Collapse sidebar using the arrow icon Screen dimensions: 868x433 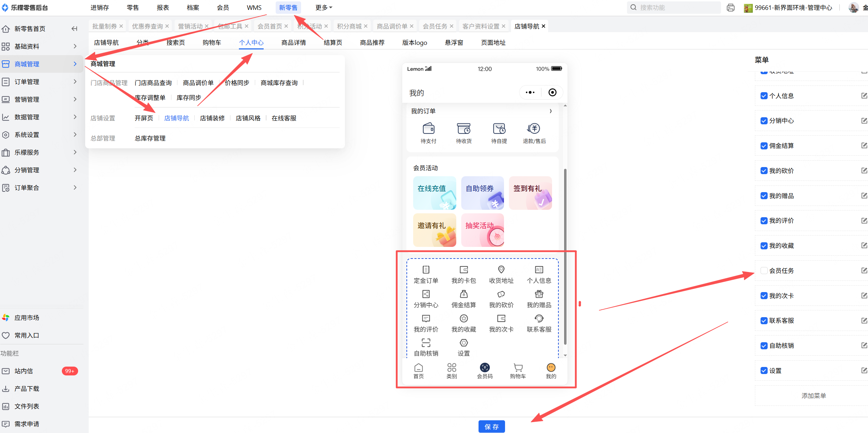(74, 29)
